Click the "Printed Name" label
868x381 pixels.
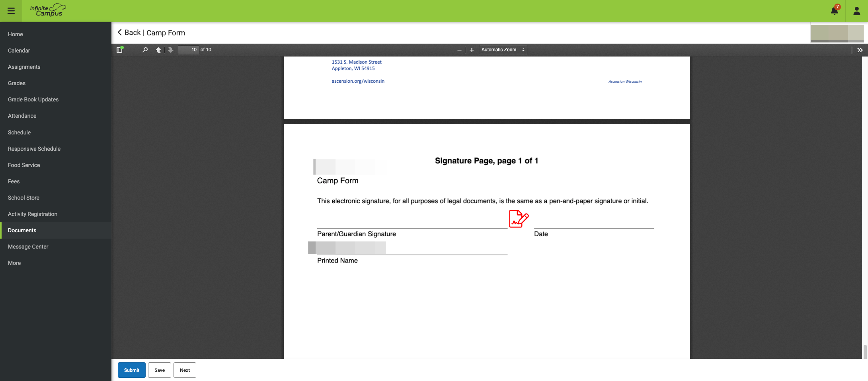(x=337, y=260)
